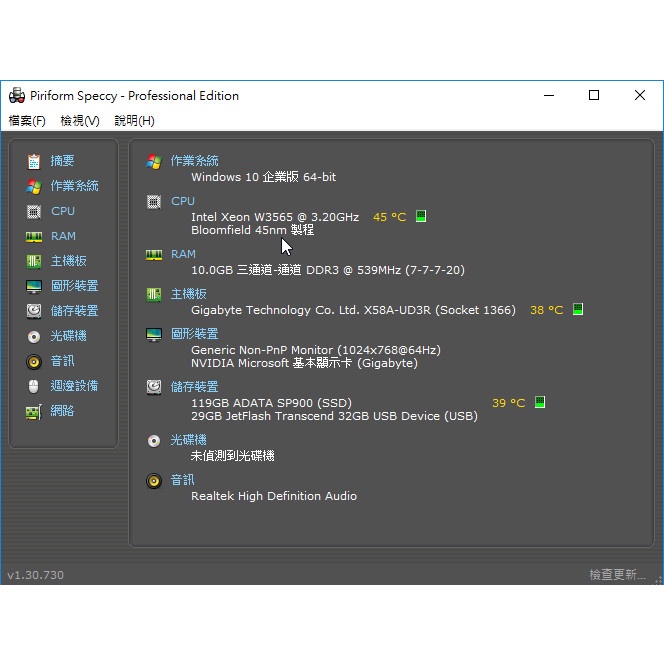Screen dimensions: 664x664
Task: Open the 檔案(F) menu
Action: pyautogui.click(x=27, y=121)
